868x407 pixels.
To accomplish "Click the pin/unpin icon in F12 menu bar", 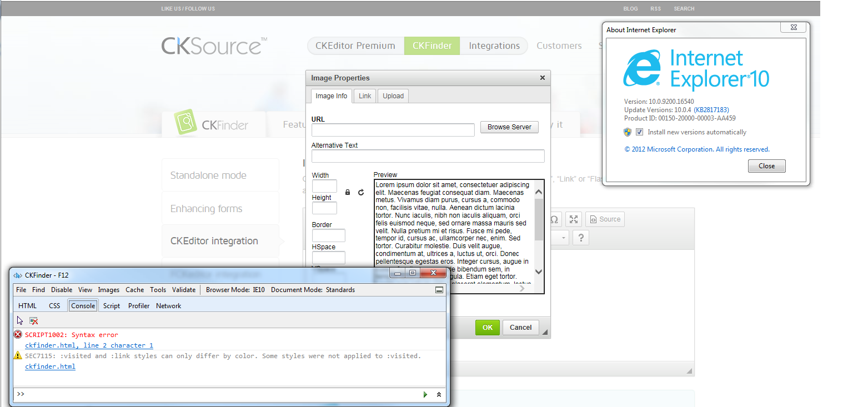I will (x=439, y=290).
